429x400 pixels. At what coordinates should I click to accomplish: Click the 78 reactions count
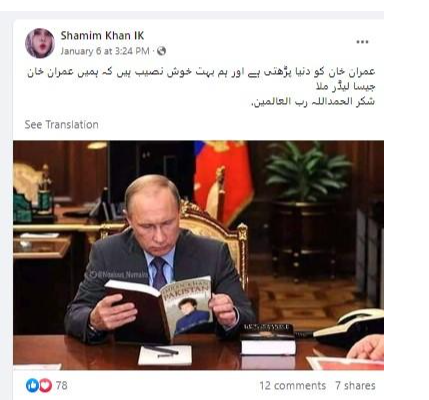coord(62,386)
